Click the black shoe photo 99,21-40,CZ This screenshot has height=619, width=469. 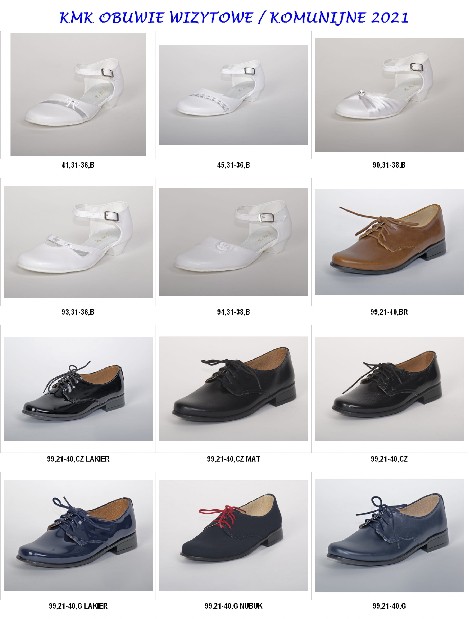tap(389, 389)
